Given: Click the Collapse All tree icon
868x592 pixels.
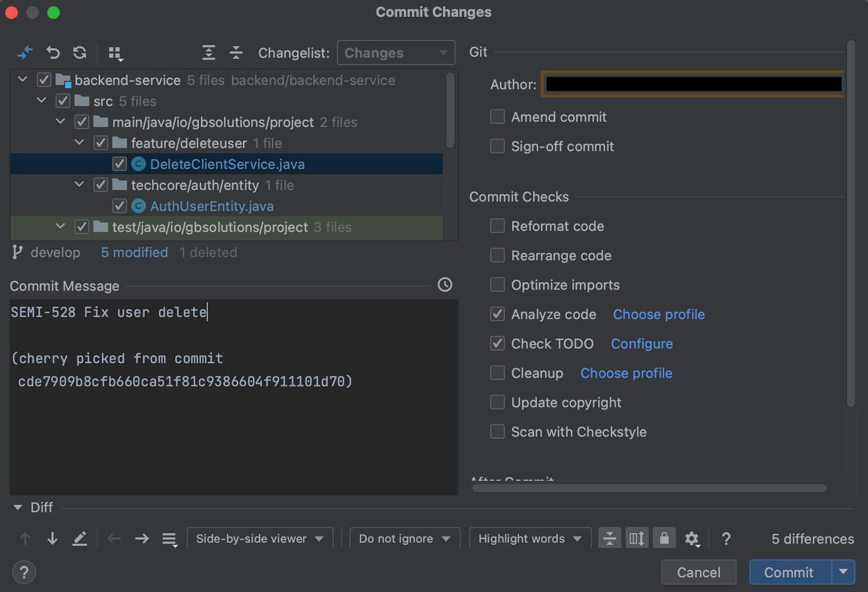Looking at the screenshot, I should [x=236, y=52].
